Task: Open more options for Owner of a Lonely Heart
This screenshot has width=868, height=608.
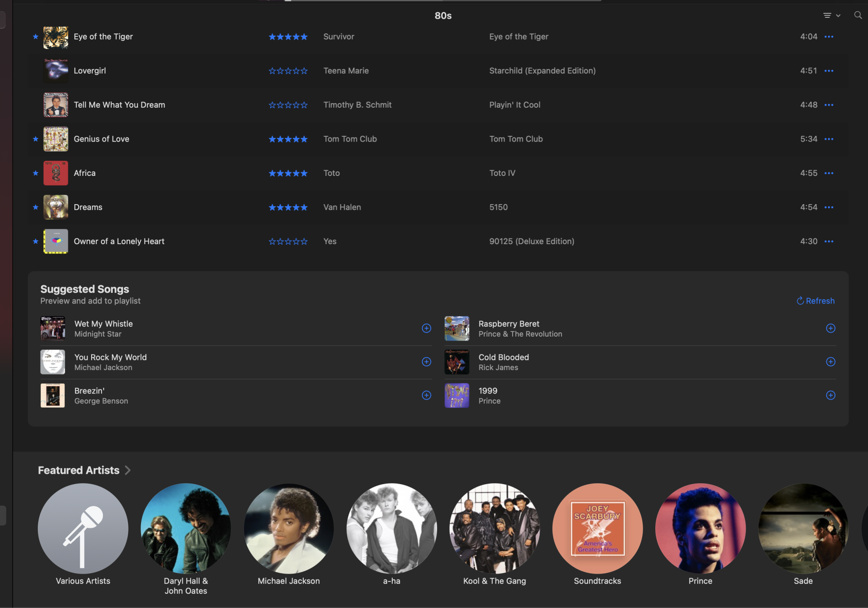Action: [x=829, y=241]
